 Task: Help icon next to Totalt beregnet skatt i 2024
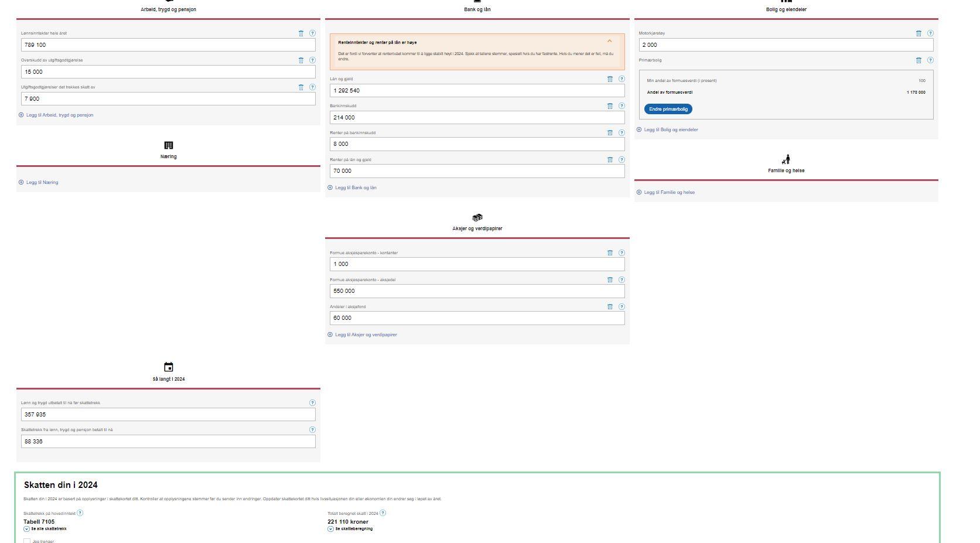(x=383, y=513)
